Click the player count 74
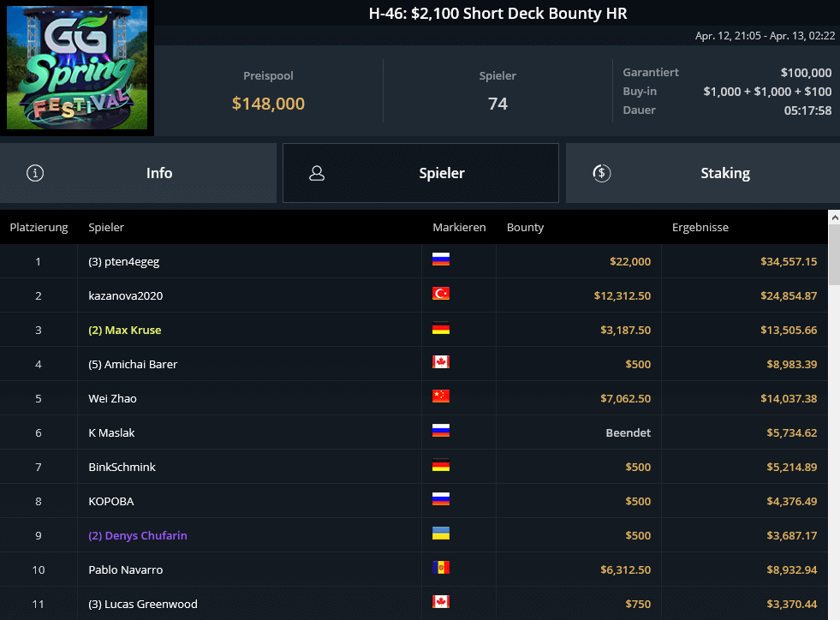Screen dimensions: 840x620 (497, 104)
